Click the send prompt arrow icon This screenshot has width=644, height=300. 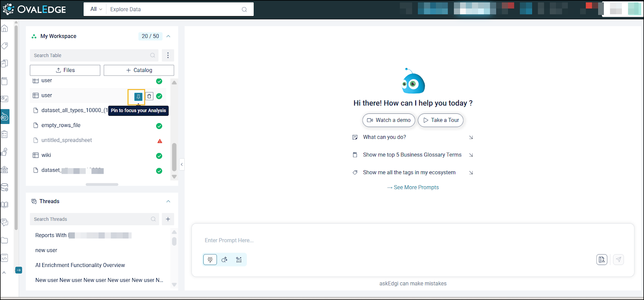point(618,260)
